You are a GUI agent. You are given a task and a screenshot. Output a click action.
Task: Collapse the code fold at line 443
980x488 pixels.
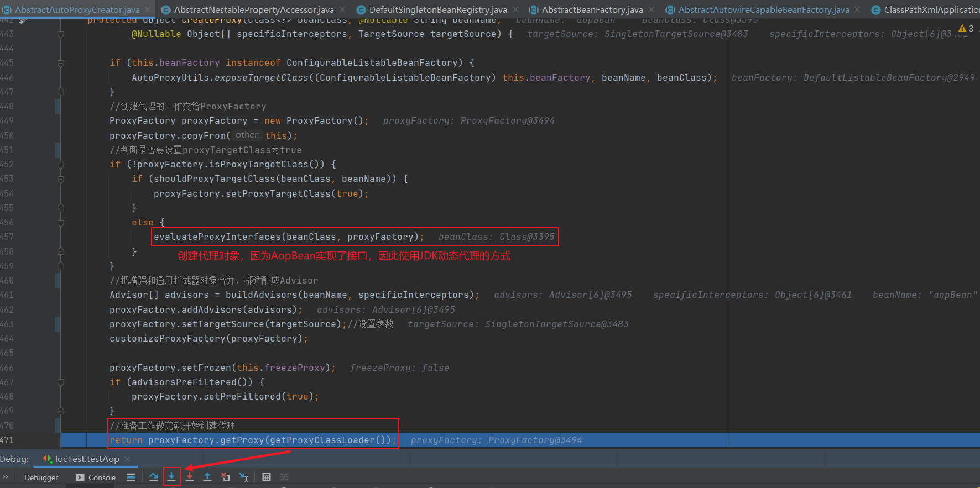pyautogui.click(x=61, y=34)
